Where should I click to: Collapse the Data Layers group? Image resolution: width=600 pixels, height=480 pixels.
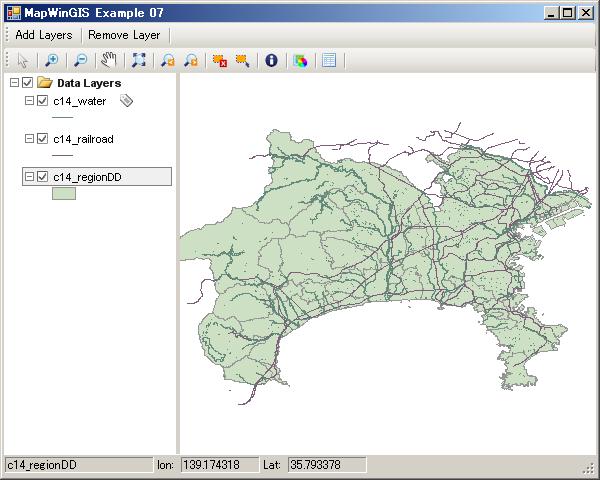(x=12, y=83)
